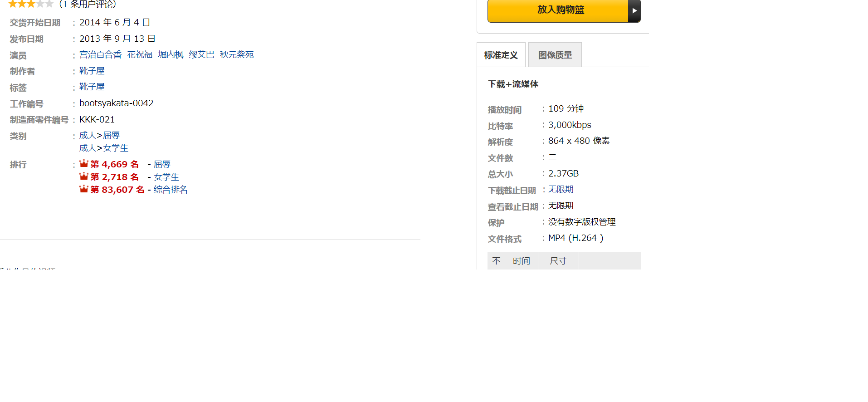Select the part number KKK-021
The width and height of the screenshot is (868, 402).
[x=97, y=119]
